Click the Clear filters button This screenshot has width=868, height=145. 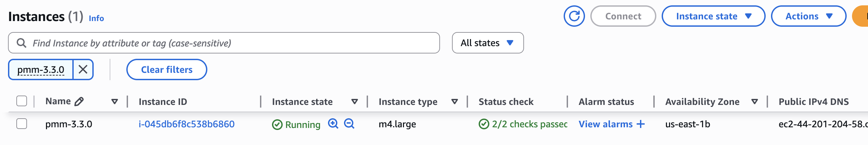point(166,69)
